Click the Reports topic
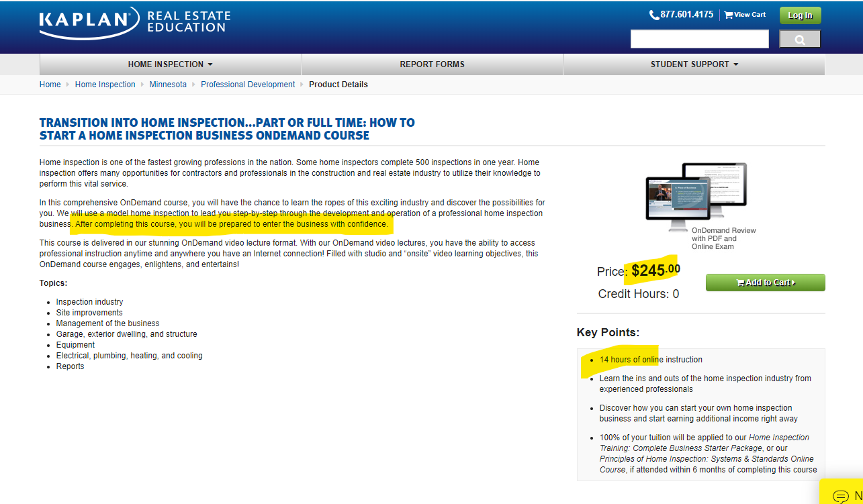The height and width of the screenshot is (504, 863). pyautogui.click(x=71, y=366)
